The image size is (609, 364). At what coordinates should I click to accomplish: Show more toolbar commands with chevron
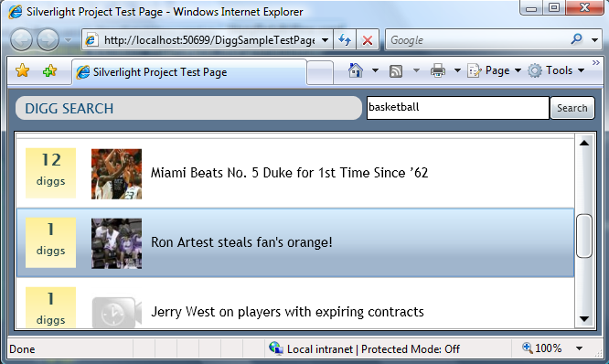596,62
